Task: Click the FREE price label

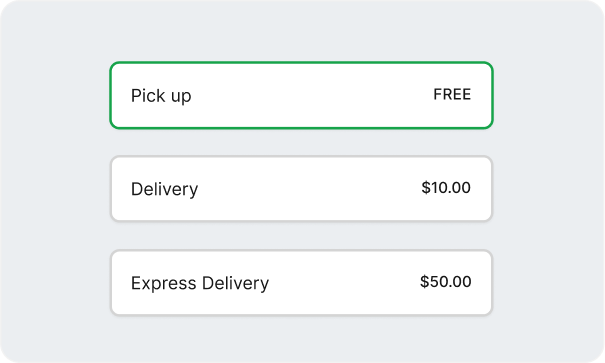Action: (x=452, y=95)
